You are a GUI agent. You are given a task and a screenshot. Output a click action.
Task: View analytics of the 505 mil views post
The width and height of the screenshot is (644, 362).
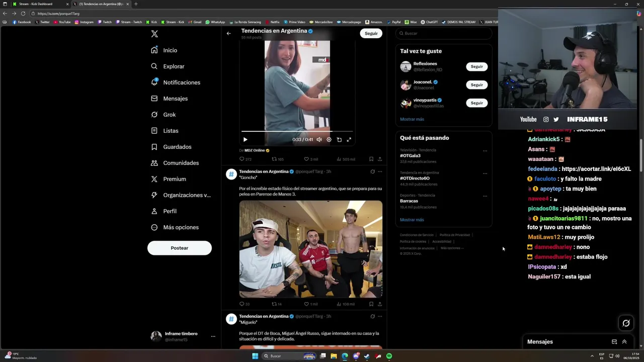[346, 159]
